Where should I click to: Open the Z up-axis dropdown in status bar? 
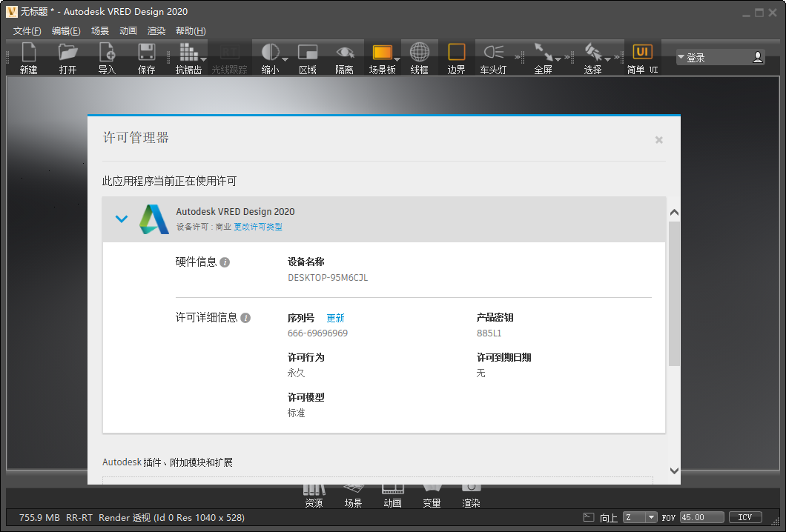coord(641,517)
